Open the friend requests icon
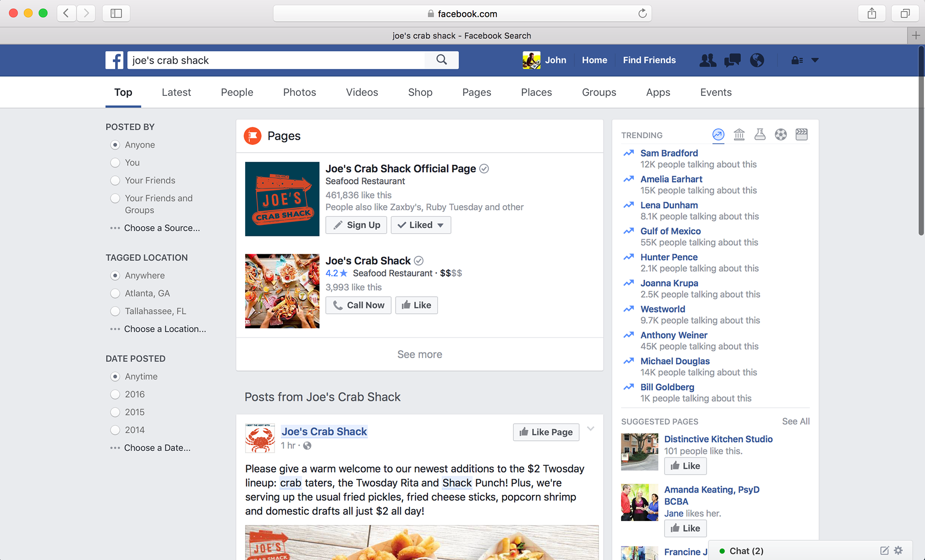Image resolution: width=925 pixels, height=560 pixels. click(708, 60)
